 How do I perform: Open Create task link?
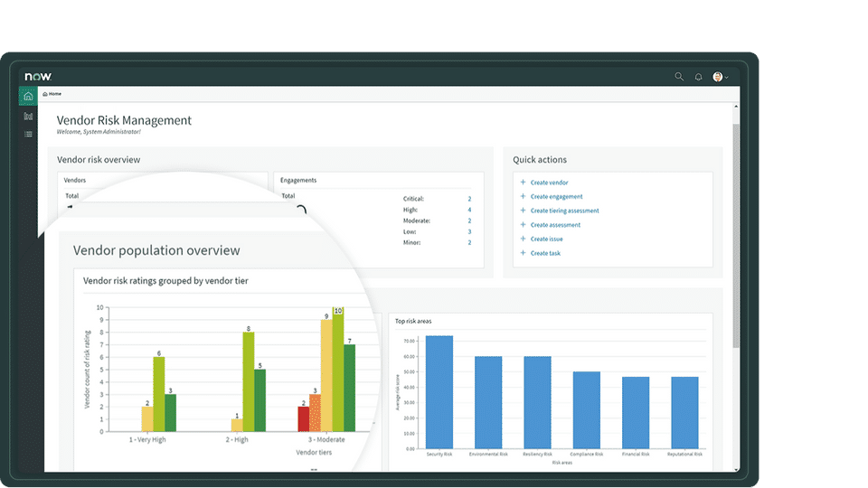tap(545, 253)
